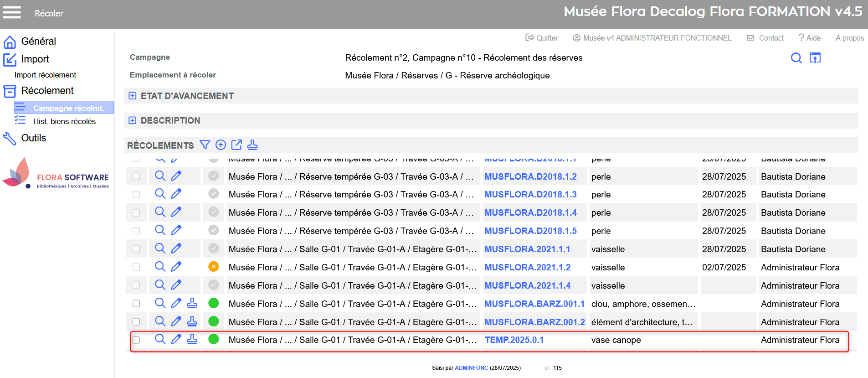Open the MUSFLORA.2021.1.1 record link
Viewport: 868px width, 378px height.
pyautogui.click(x=527, y=249)
